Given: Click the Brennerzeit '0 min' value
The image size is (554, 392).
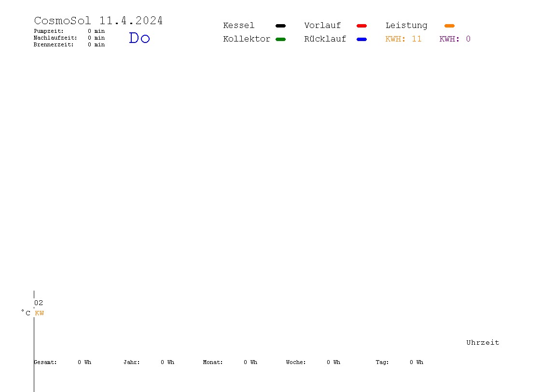Looking at the screenshot, I should click(96, 44).
